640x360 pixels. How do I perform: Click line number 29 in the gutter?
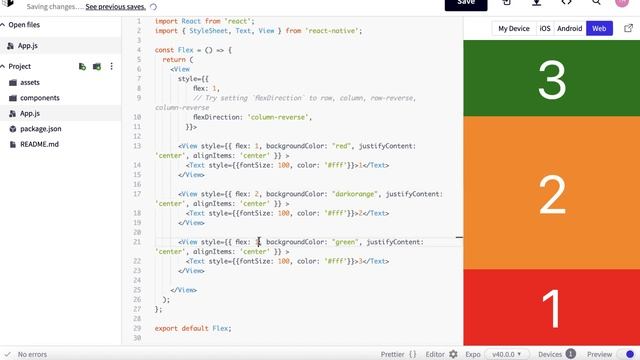pyautogui.click(x=137, y=328)
